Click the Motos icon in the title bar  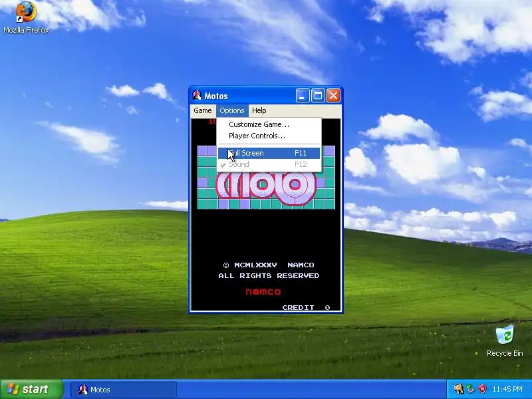click(197, 96)
